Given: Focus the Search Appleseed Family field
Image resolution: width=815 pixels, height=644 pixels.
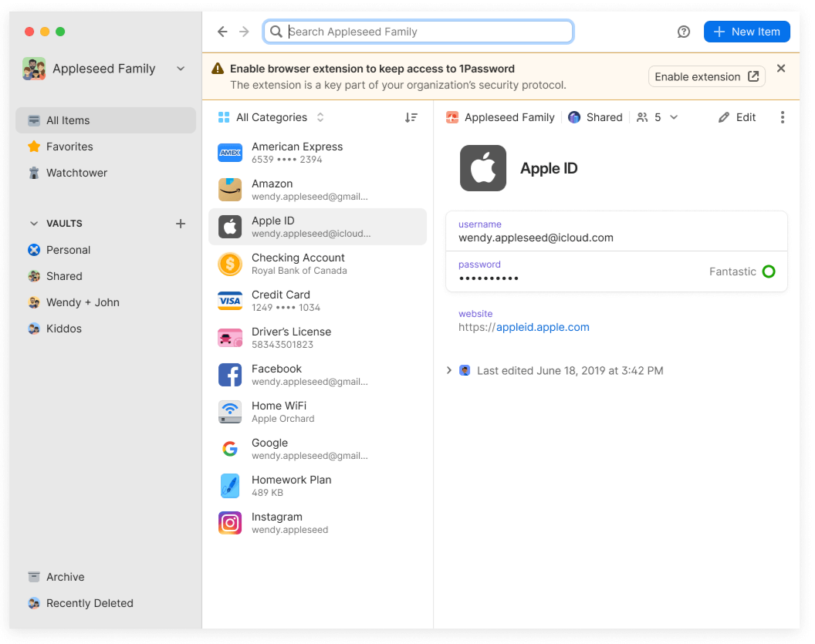Looking at the screenshot, I should pyautogui.click(x=418, y=32).
